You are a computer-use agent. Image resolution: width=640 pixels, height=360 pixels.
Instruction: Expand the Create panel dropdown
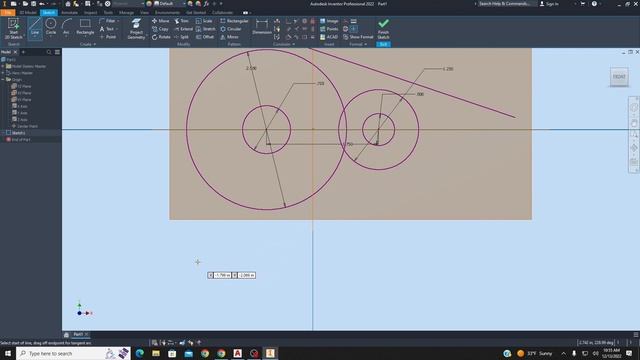point(88,44)
